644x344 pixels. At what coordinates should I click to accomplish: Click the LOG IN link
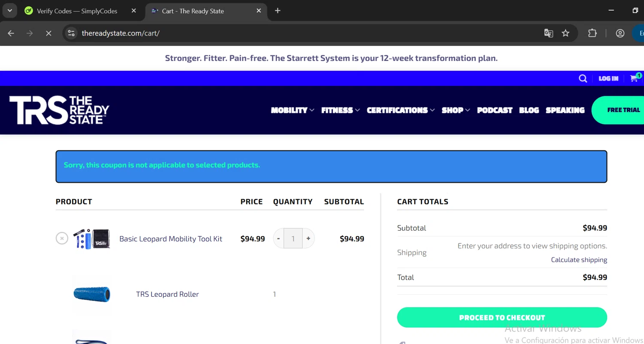click(608, 78)
